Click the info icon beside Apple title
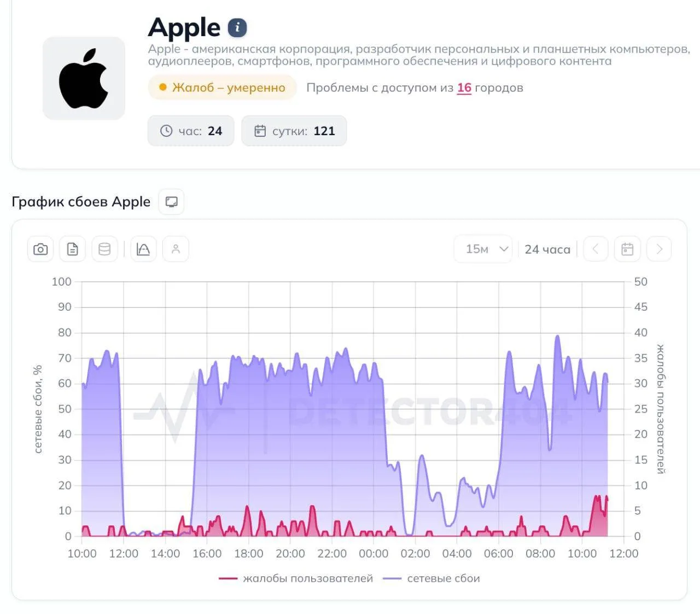This screenshot has width=700, height=614. tap(237, 27)
